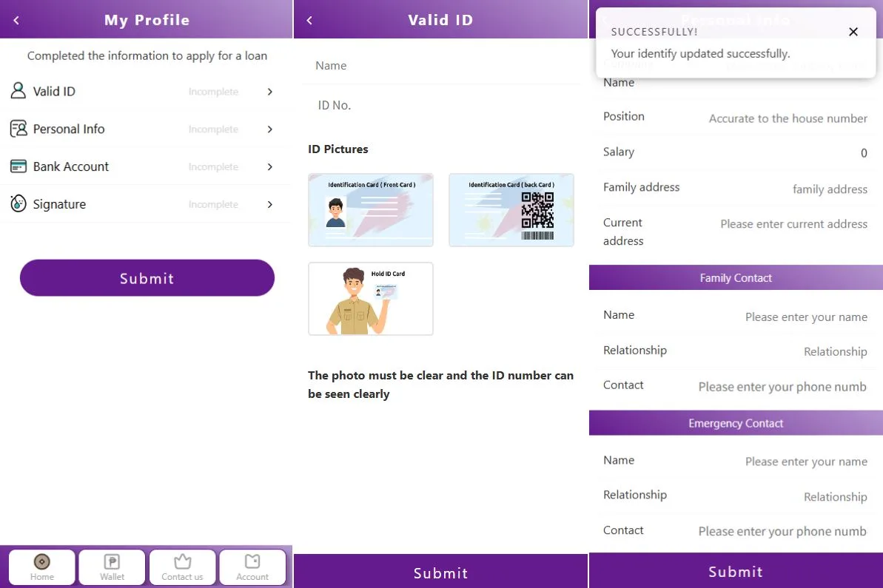Image resolution: width=883 pixels, height=588 pixels.
Task: Submit the My Profile form
Action: click(x=147, y=278)
